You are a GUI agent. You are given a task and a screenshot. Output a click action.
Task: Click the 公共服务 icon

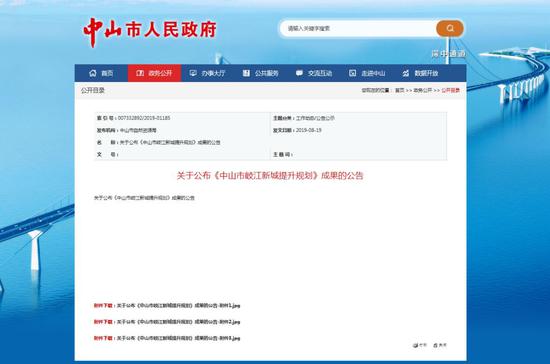point(246,73)
